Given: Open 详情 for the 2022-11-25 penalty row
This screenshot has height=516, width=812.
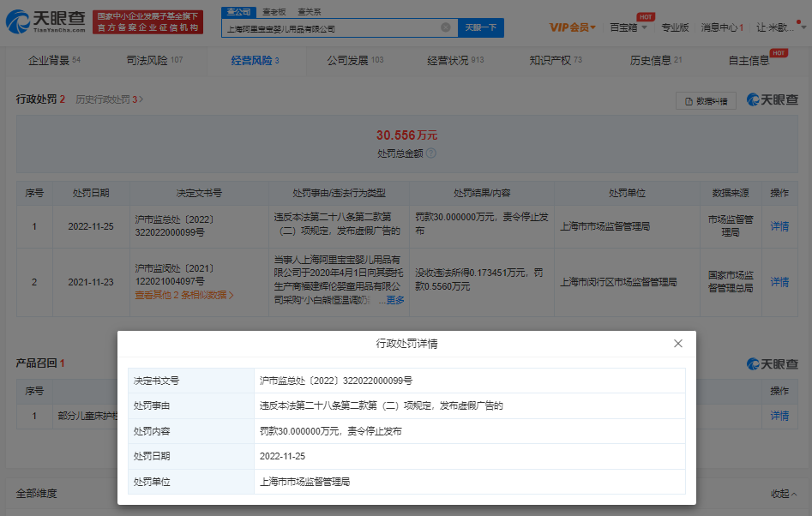Looking at the screenshot, I should [779, 226].
